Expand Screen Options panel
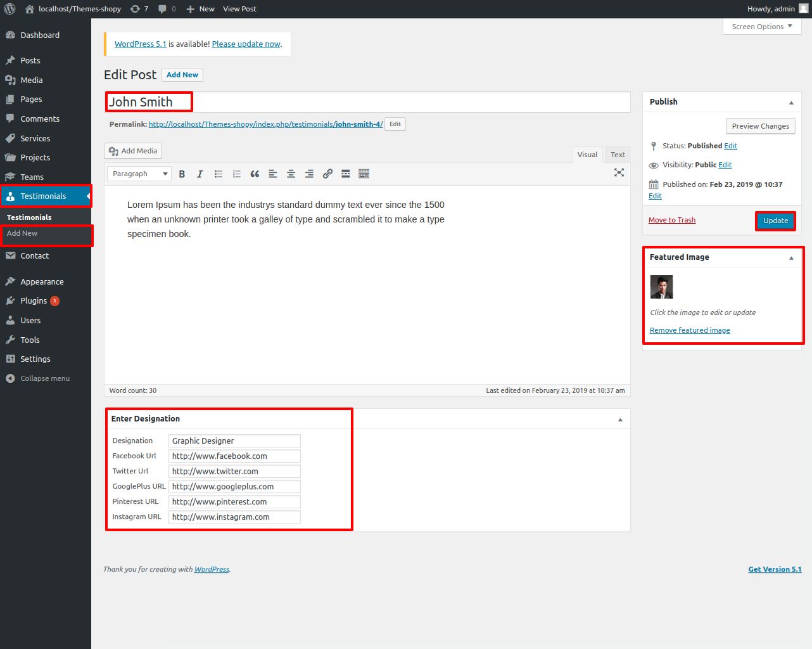 tap(761, 27)
